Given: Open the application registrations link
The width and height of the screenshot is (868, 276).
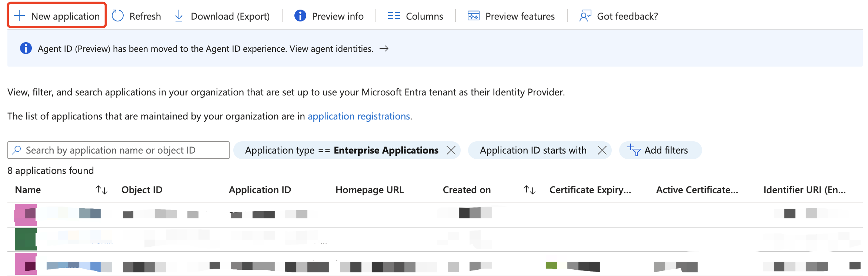Looking at the screenshot, I should pyautogui.click(x=358, y=116).
